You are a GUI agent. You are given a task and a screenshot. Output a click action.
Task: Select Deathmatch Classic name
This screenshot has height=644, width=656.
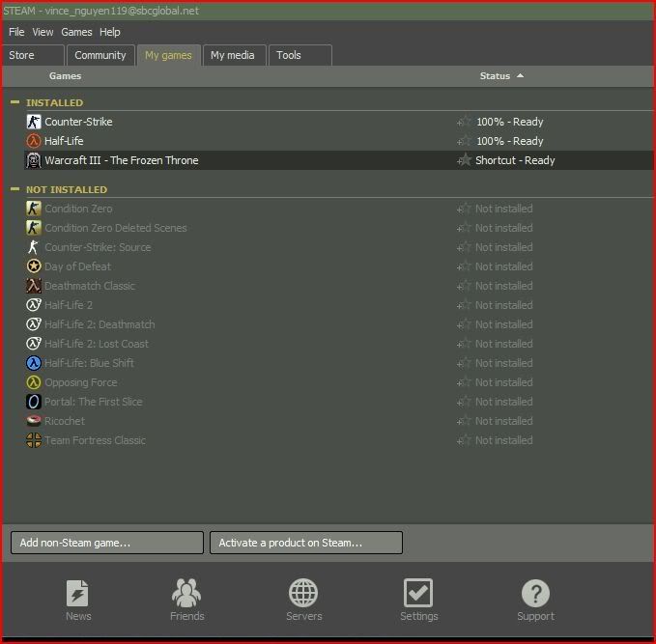point(90,286)
